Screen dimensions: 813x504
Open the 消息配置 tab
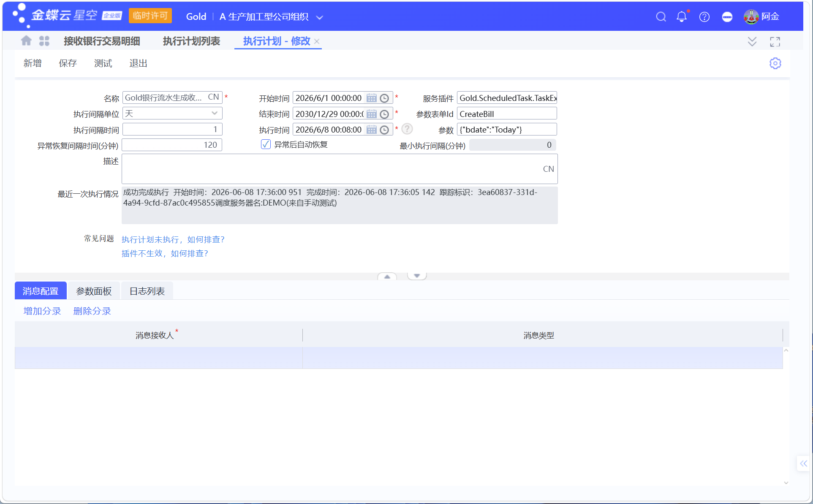[41, 291]
